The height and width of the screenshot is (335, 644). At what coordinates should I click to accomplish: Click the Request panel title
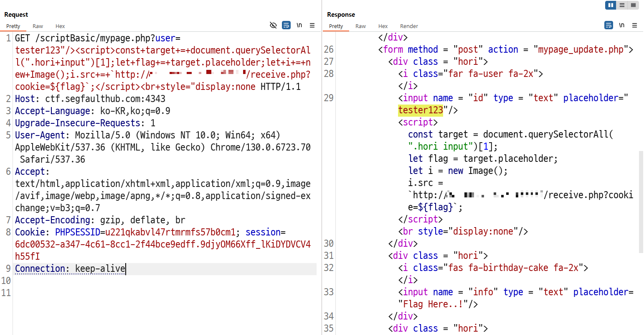[x=16, y=15]
